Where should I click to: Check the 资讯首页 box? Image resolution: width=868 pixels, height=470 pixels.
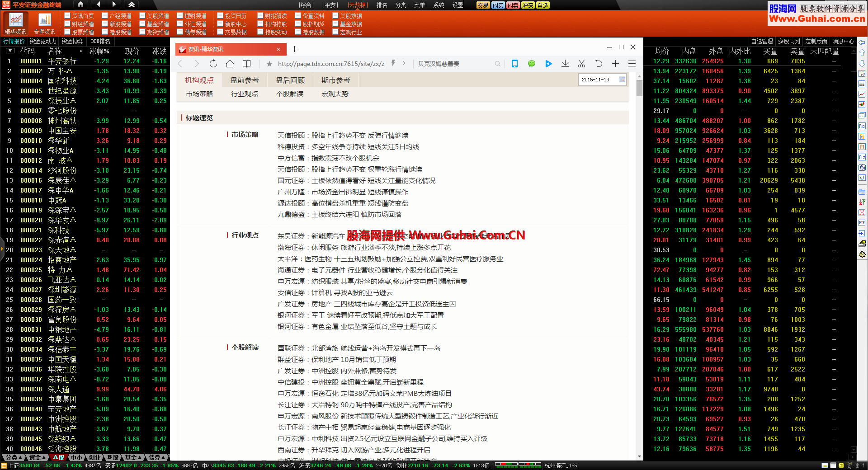(x=67, y=16)
